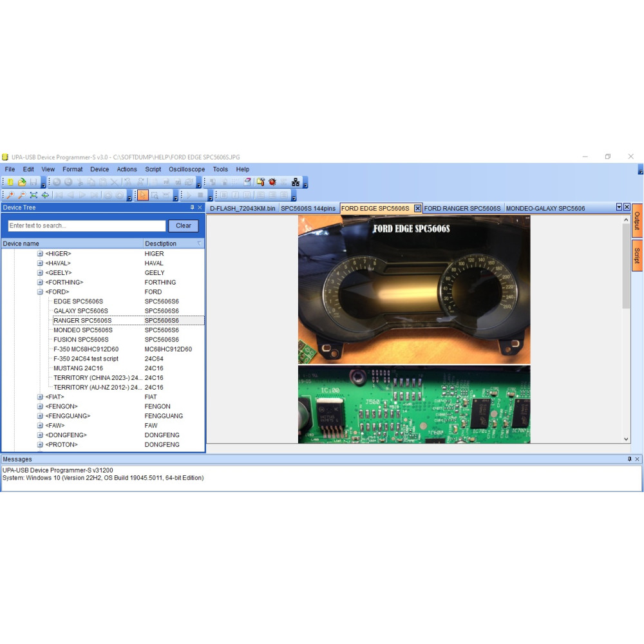Screen dimensions: 644x644
Task: Toggle the Device Tree panel pin
Action: (192, 207)
